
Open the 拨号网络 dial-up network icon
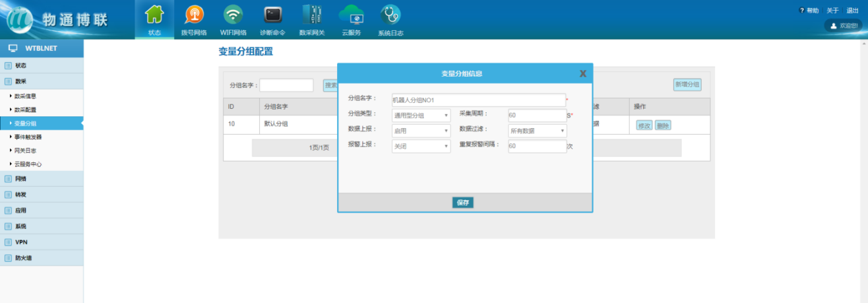point(194,15)
